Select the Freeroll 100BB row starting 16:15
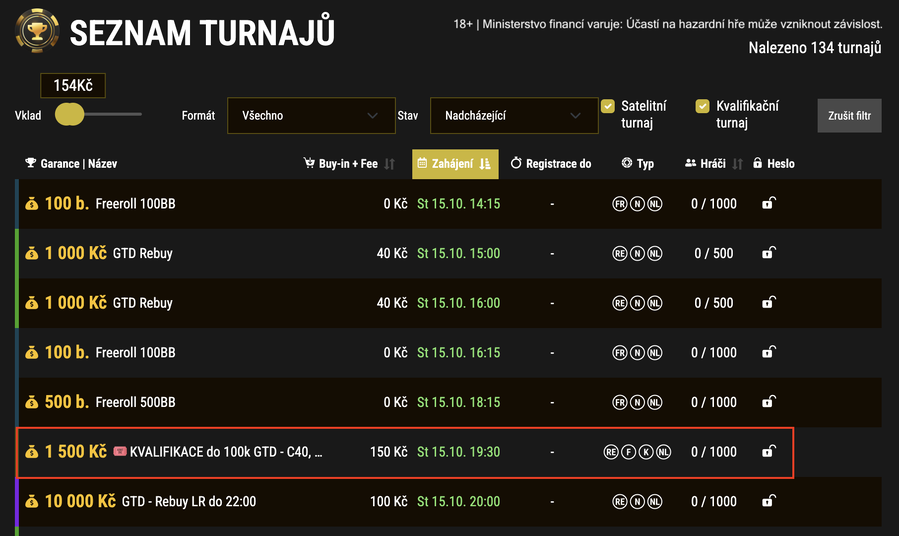Viewport: 899px width, 536px height. tap(135, 353)
